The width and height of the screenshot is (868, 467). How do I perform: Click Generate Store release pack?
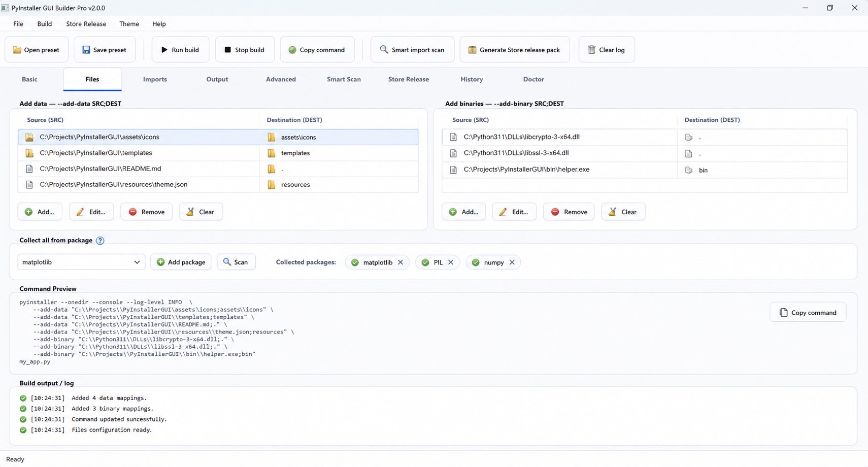(515, 50)
